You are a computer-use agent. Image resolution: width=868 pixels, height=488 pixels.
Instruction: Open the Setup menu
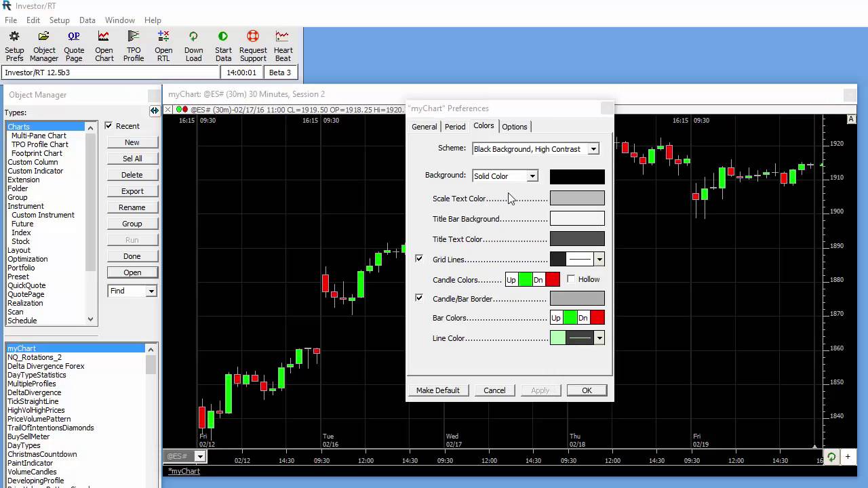pos(60,20)
